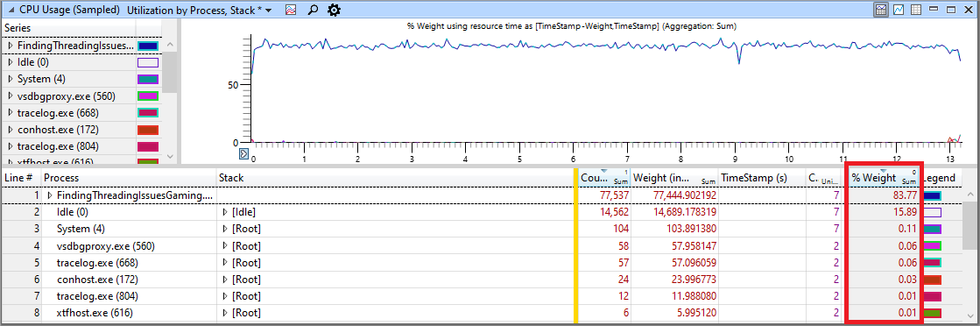Expand [Root] stack for vsdbgproxy.exe (560) row
Screen dimensions: 980x326
[x=225, y=246]
